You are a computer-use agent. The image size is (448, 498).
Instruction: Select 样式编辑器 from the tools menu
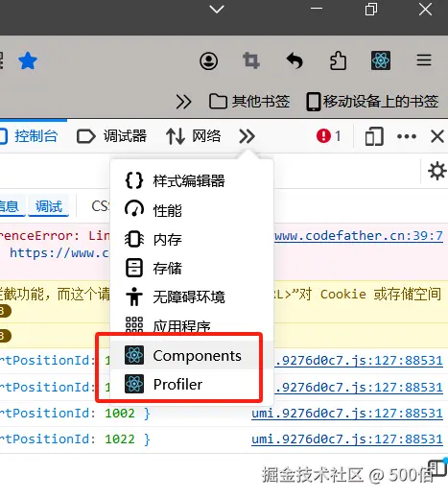coord(192,180)
